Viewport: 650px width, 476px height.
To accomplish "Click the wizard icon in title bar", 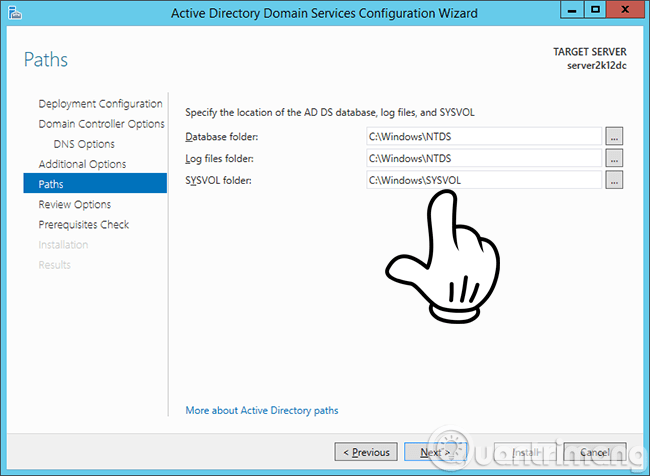I will point(16,13).
